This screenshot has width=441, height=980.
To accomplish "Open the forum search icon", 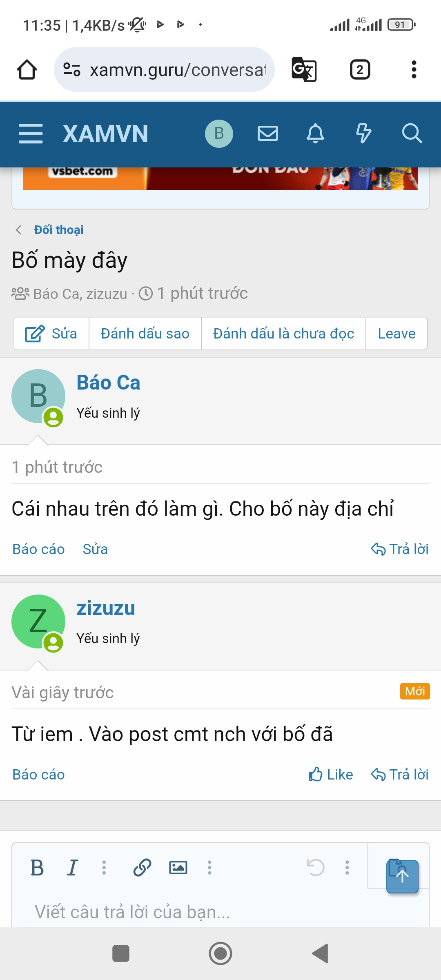I will tap(411, 134).
